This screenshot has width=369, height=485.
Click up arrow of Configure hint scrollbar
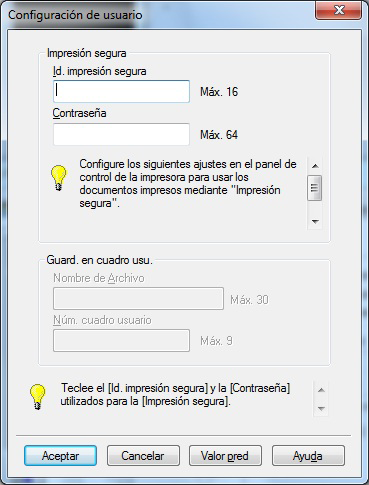(315, 166)
